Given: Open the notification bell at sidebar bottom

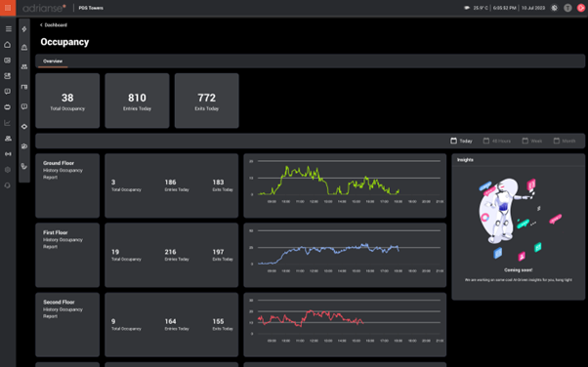Looking at the screenshot, I should click(8, 185).
